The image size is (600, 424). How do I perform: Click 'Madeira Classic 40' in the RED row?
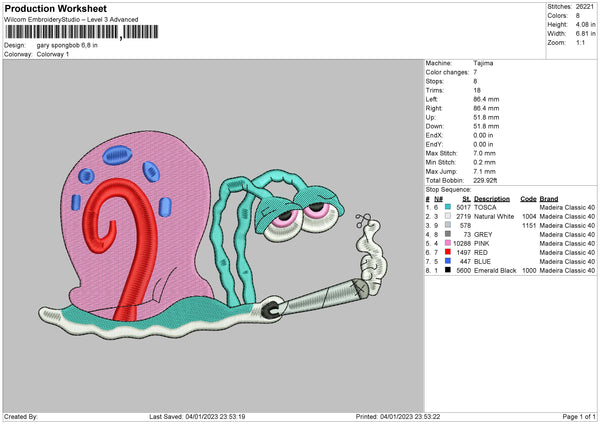(x=567, y=253)
